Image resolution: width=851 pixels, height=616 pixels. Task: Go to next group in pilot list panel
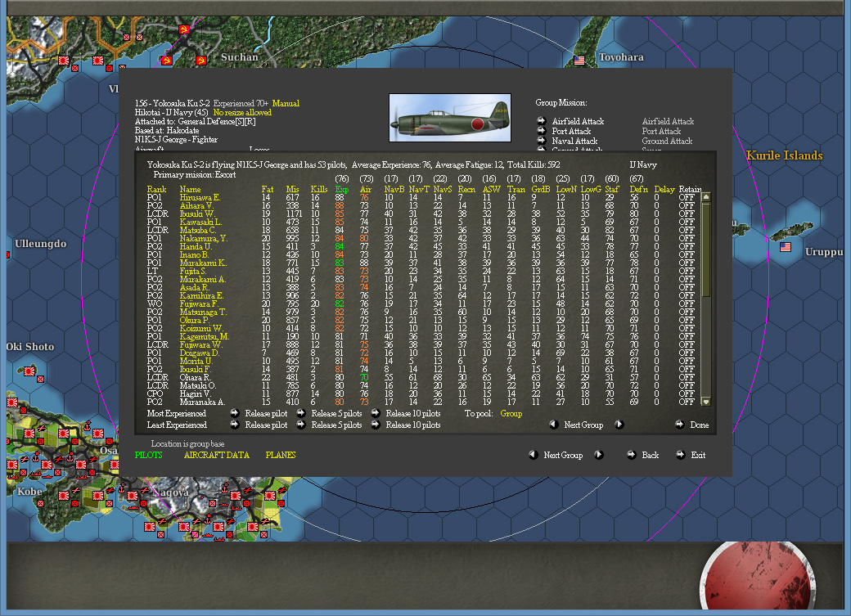pos(619,425)
